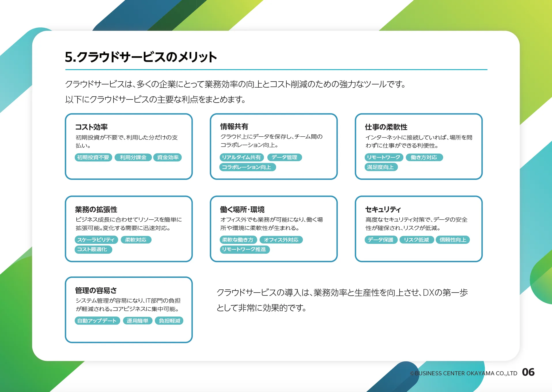Click the line 以下にクラウドサービスの主要な利点をまとめます

[x=156, y=99]
